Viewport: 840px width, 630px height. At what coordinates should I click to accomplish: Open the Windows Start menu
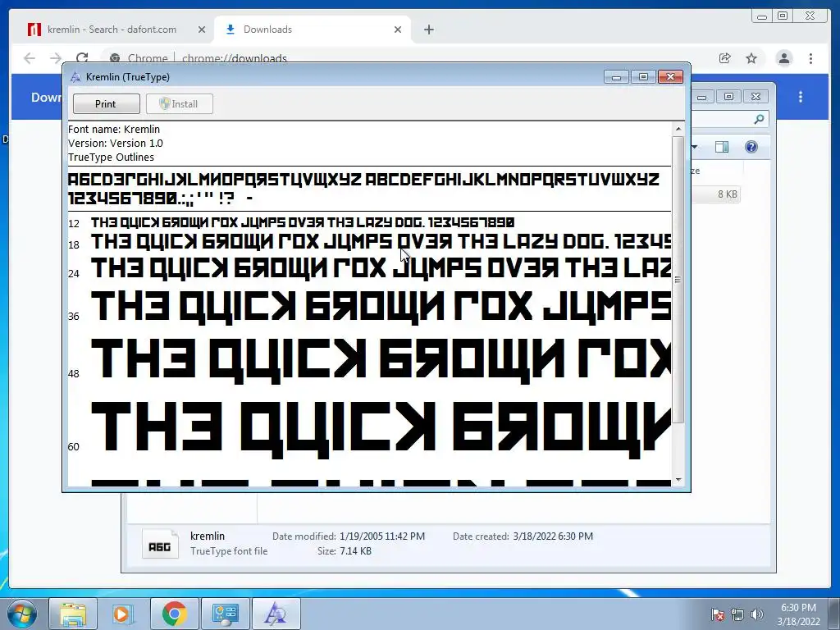coord(21,614)
